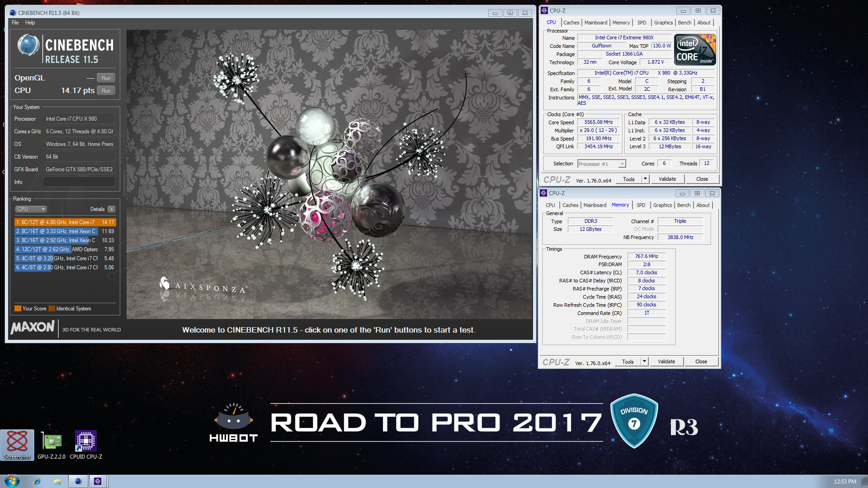
Task: Open SPD tab in Memory CPU-Z window
Action: pos(641,205)
